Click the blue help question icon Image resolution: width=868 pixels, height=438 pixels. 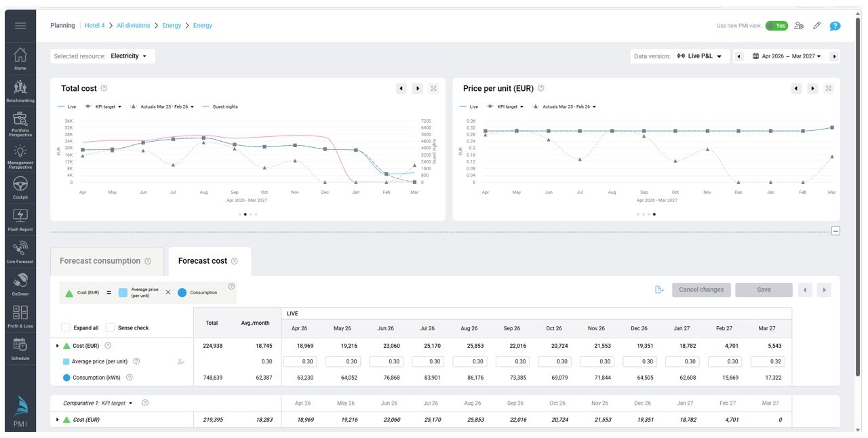coord(835,26)
